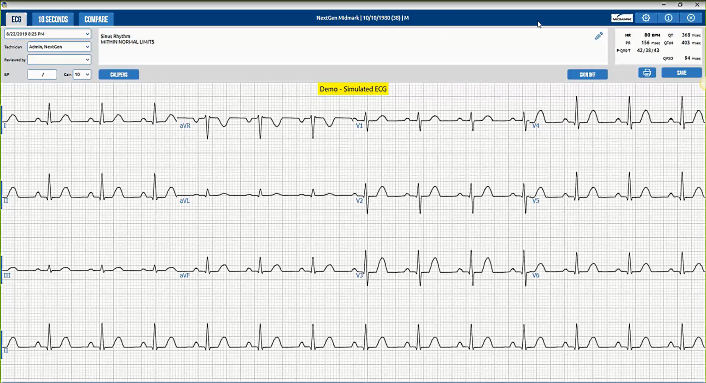Click the QT value 368 msec
Image resolution: width=706 pixels, height=383 pixels.
[691, 35]
